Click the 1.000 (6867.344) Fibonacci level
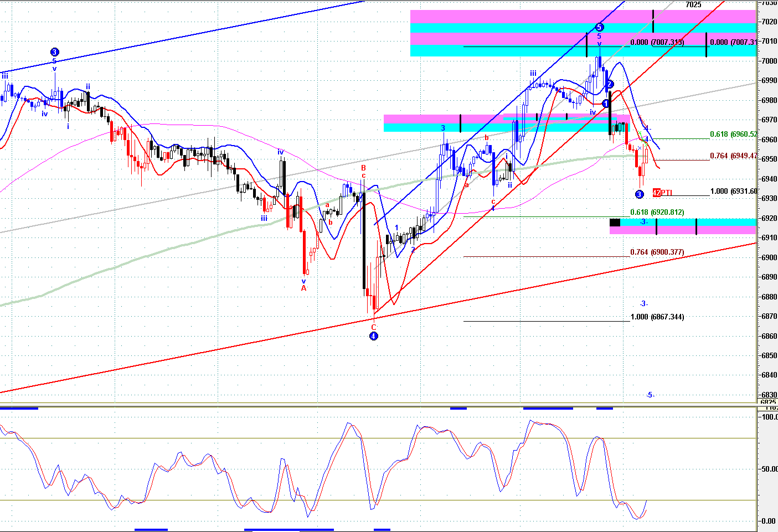778x532 pixels. pos(657,317)
